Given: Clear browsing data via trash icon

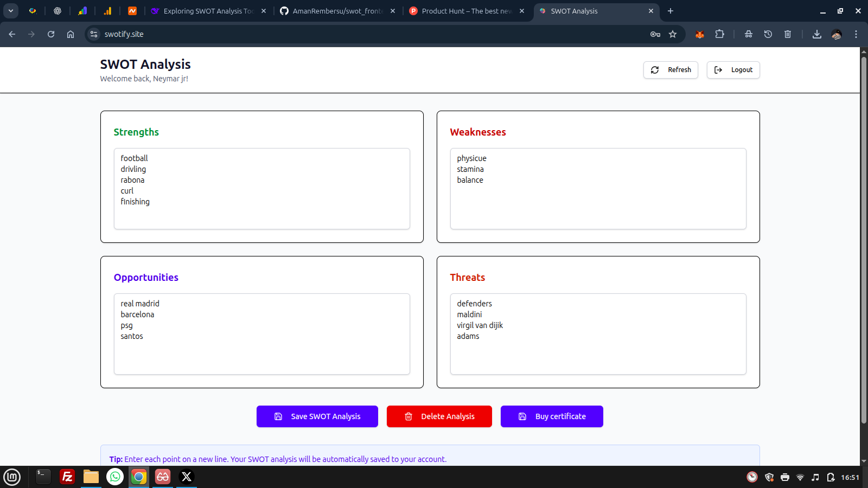Looking at the screenshot, I should 788,34.
